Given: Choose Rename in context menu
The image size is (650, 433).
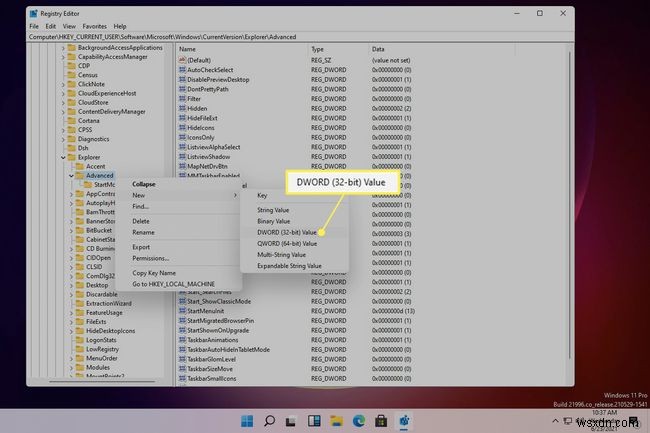Looking at the screenshot, I should click(x=143, y=232).
